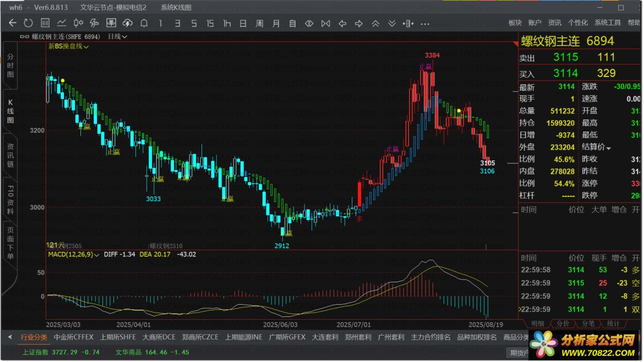Open the 资讯 menu
The width and height of the screenshot is (644, 362).
(x=554, y=23)
